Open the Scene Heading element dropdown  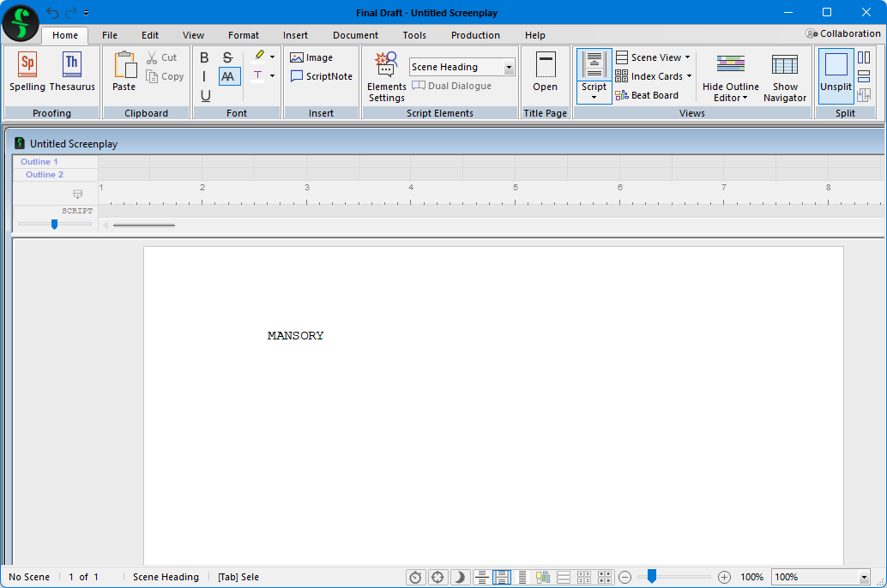click(509, 67)
